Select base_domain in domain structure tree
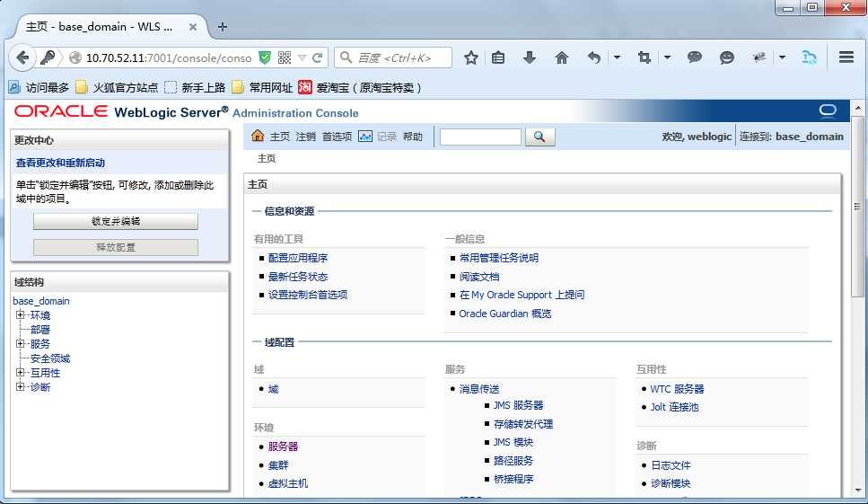 [41, 301]
